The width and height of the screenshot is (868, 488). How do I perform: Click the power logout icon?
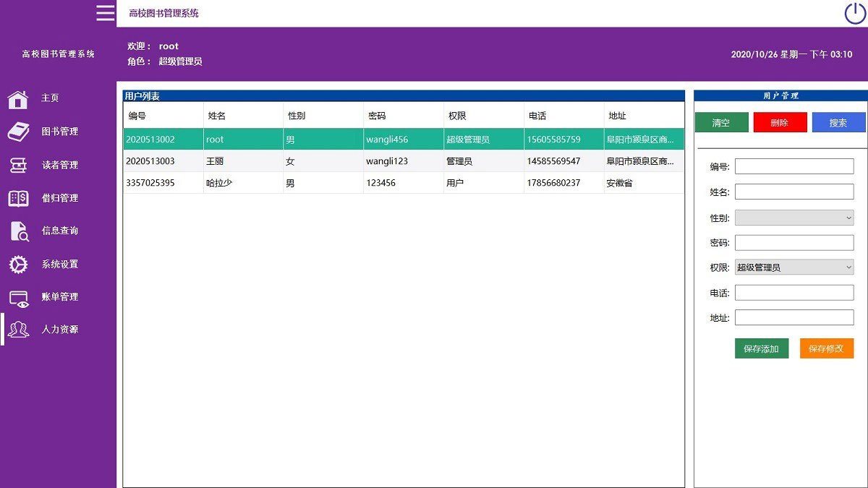(855, 13)
